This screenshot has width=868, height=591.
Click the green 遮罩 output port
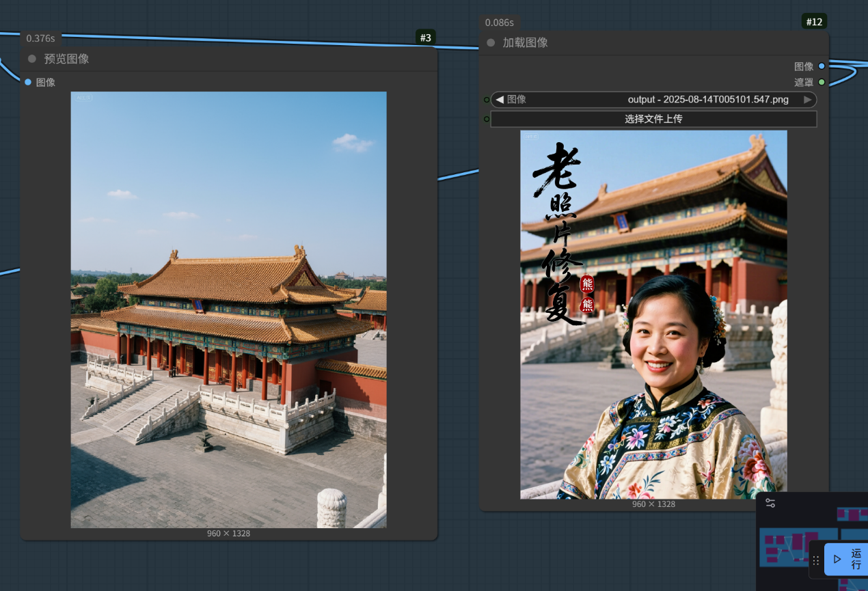(822, 82)
